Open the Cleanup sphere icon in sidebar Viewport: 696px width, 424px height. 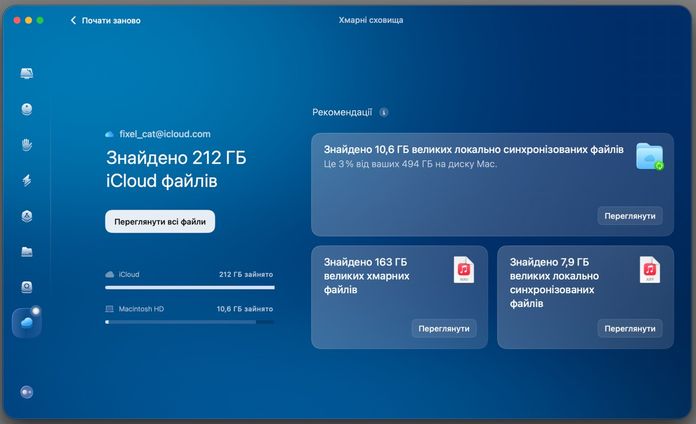click(27, 109)
